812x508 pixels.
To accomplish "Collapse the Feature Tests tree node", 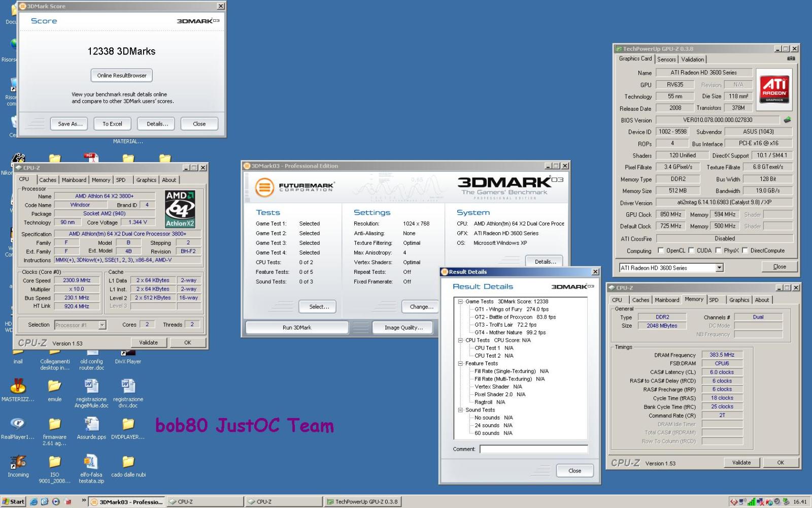I will point(460,363).
